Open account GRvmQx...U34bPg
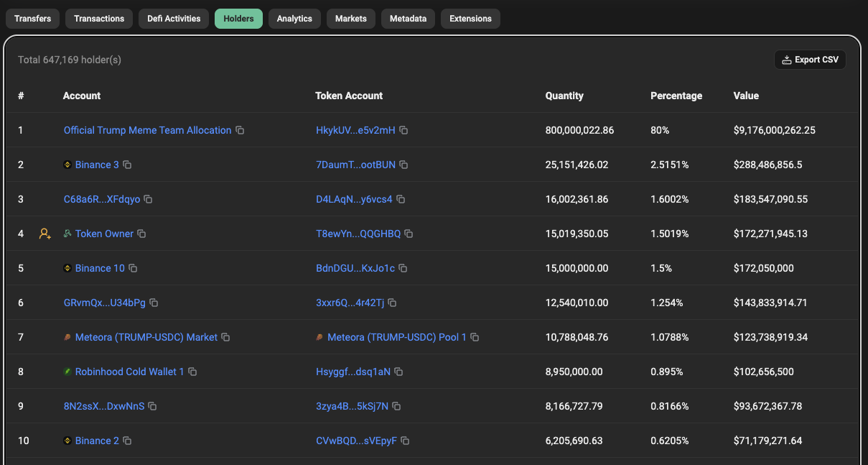The width and height of the screenshot is (868, 465). click(105, 303)
